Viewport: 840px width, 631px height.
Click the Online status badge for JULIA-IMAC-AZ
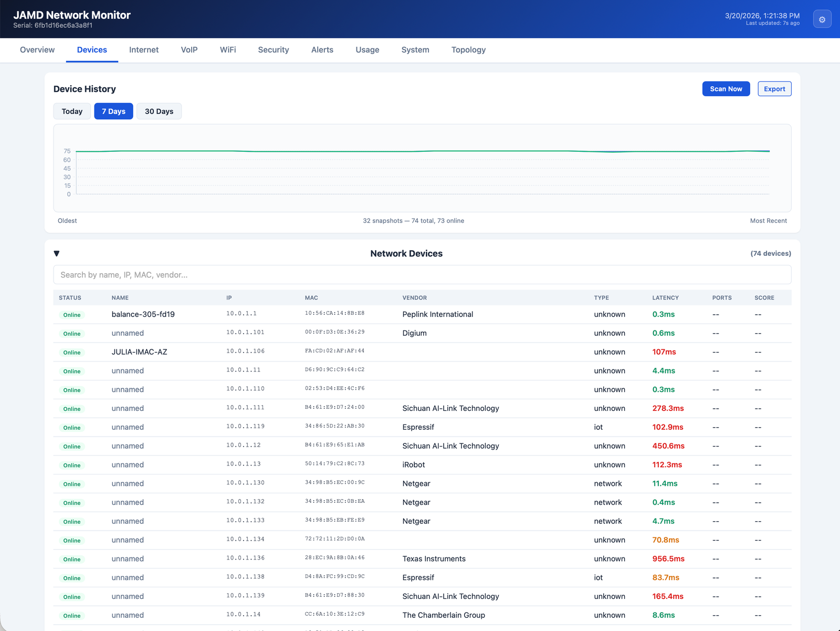click(x=71, y=352)
